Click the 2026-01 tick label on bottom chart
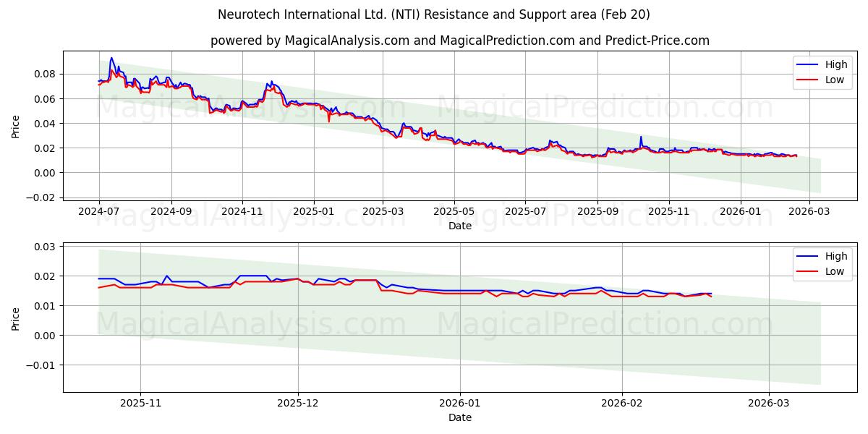The image size is (868, 434). pos(460,403)
